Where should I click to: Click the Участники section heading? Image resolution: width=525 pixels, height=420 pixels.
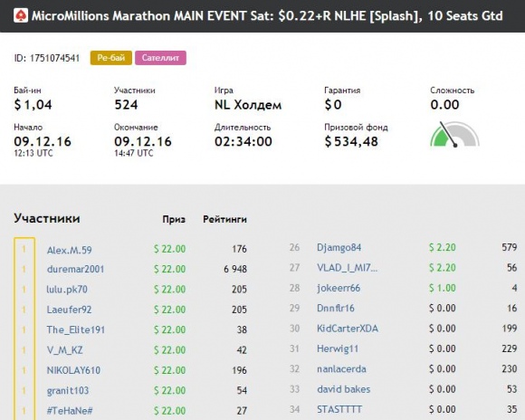coord(47,218)
